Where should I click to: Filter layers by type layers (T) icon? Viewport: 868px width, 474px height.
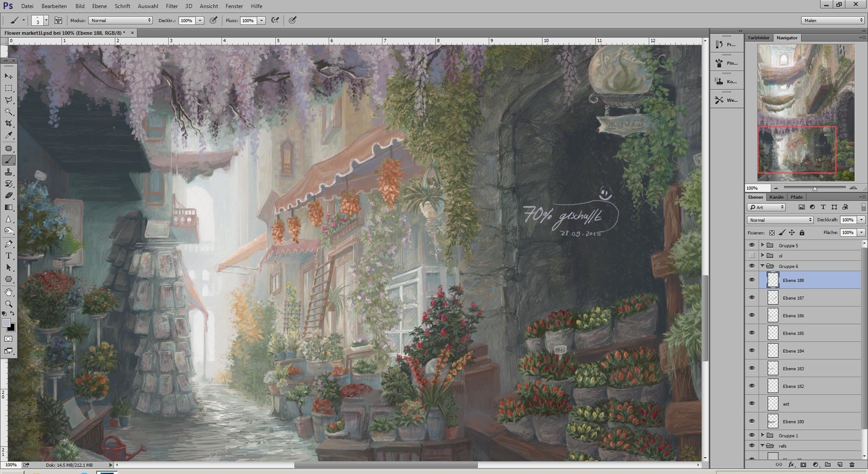823,207
